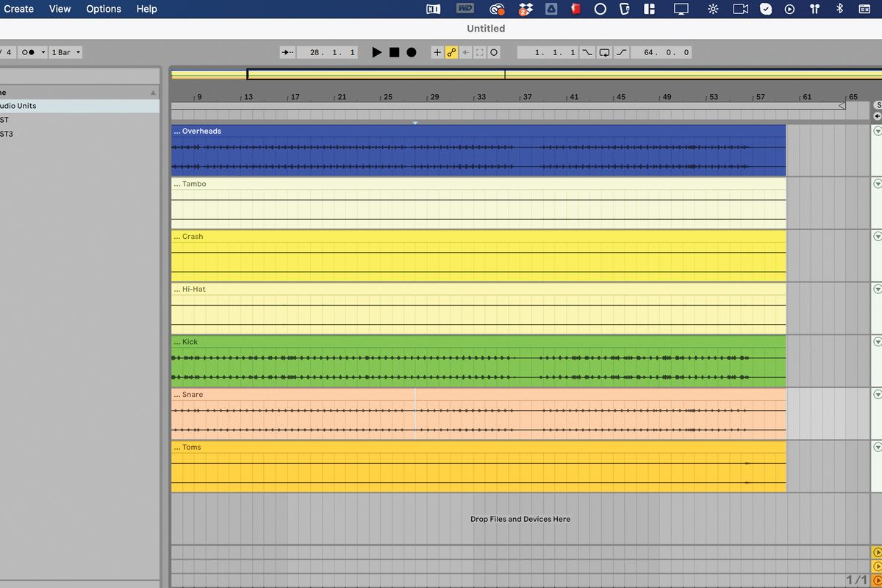Open the 1 Bar quantization dropdown
This screenshot has width=882, height=588.
pyautogui.click(x=66, y=51)
